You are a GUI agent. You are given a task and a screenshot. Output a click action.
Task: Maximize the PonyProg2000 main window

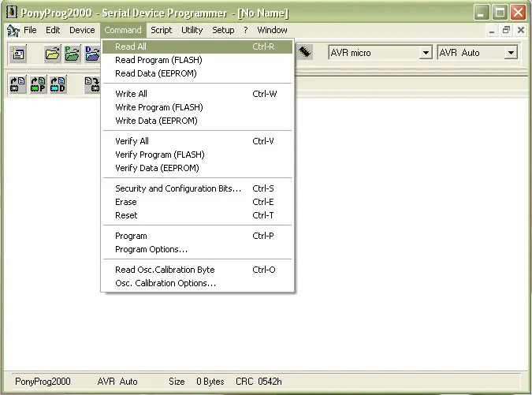(x=500, y=13)
